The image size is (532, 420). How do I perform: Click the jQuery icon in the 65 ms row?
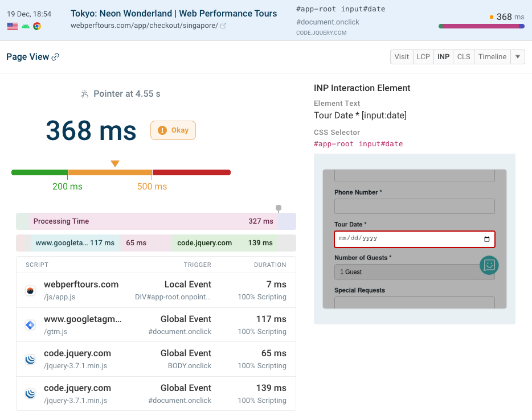pos(31,359)
